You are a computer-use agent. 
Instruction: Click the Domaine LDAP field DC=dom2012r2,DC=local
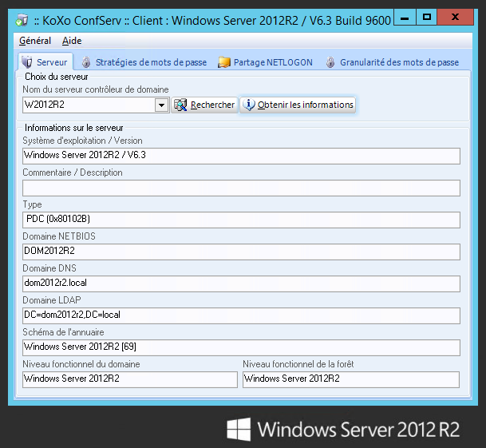241,315
